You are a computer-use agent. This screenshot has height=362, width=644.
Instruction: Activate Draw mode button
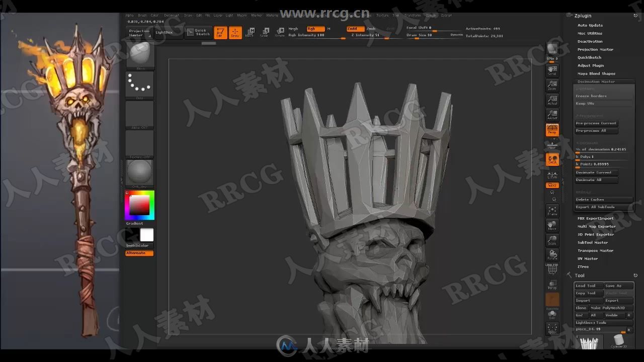pyautogui.click(x=235, y=33)
